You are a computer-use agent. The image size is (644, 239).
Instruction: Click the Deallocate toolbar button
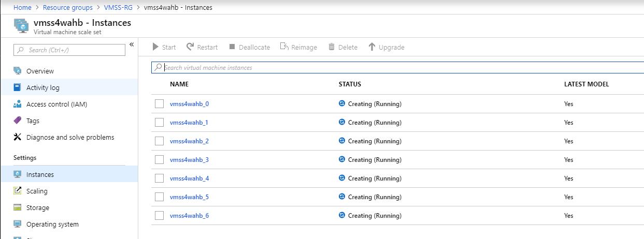point(249,47)
